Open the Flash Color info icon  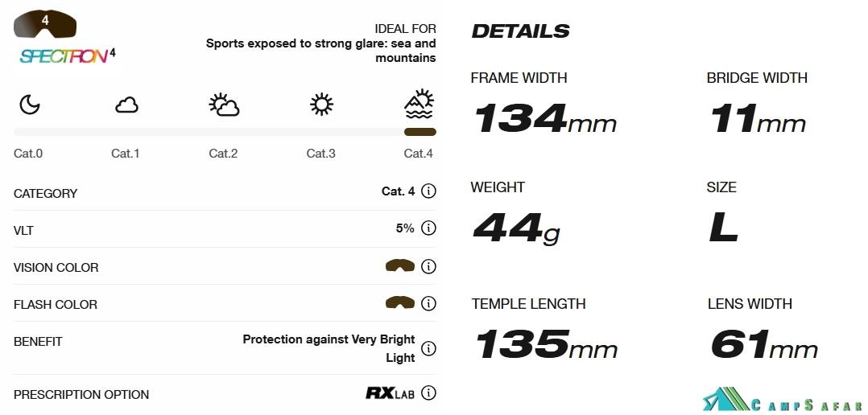coord(428,303)
